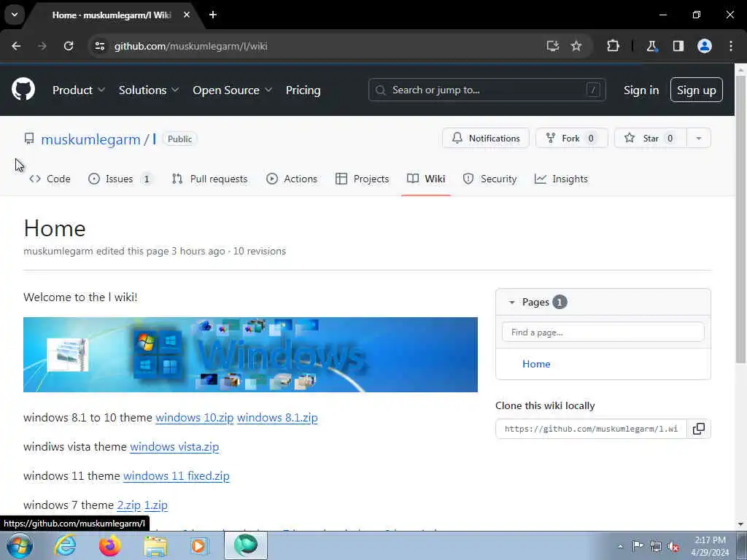Click the green browser taskbar icon

pos(246,545)
